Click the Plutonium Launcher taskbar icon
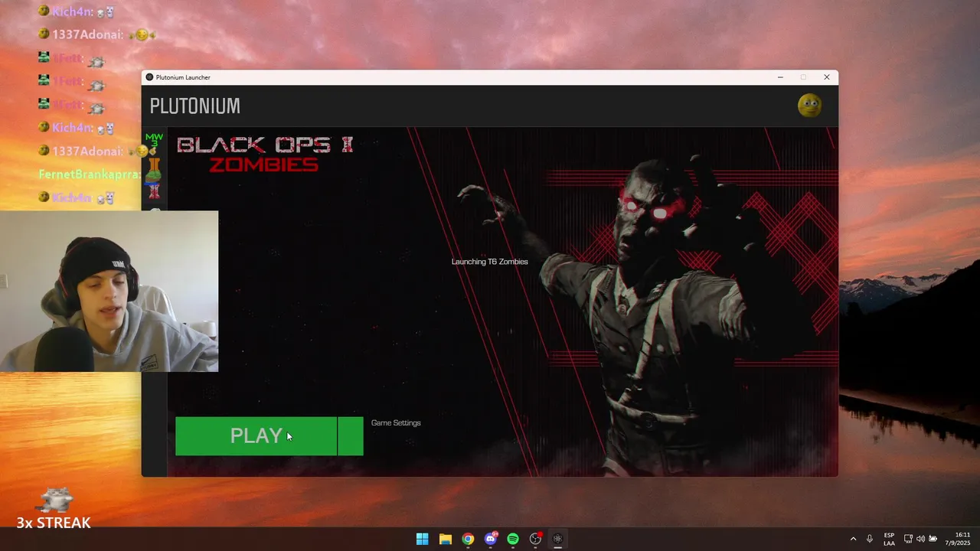The width and height of the screenshot is (980, 551). [558, 539]
